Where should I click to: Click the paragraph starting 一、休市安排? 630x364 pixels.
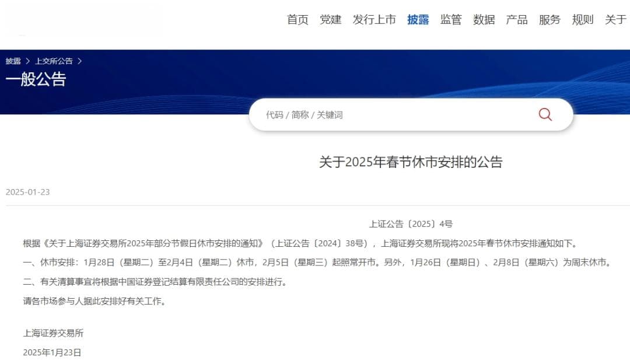[318, 262]
